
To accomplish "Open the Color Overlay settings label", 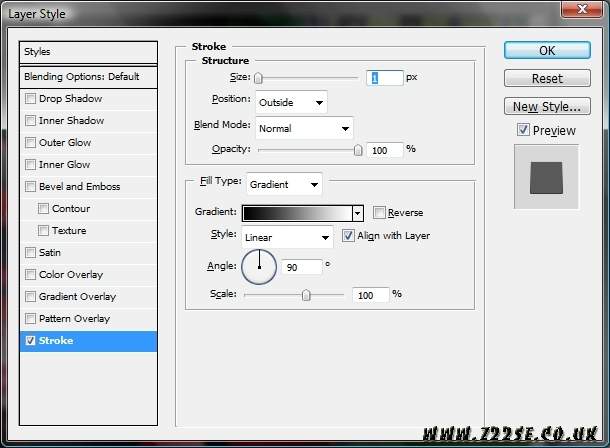I will (x=71, y=275).
